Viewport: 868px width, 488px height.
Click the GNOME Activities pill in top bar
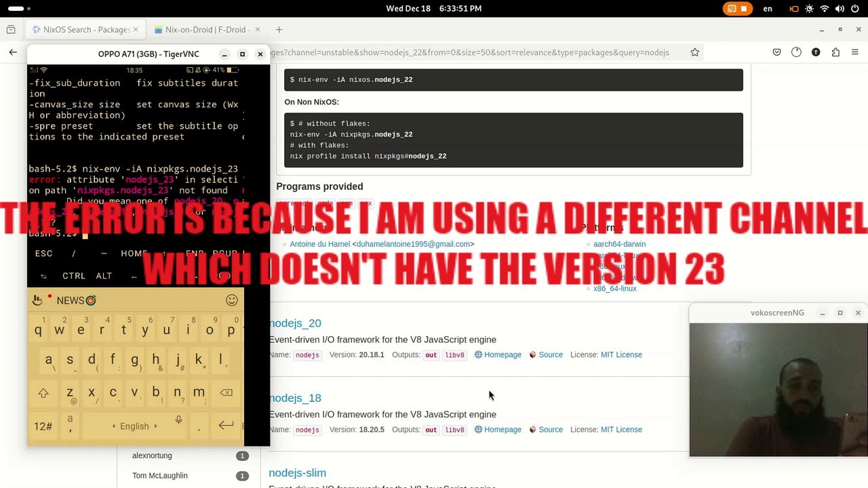pos(16,9)
